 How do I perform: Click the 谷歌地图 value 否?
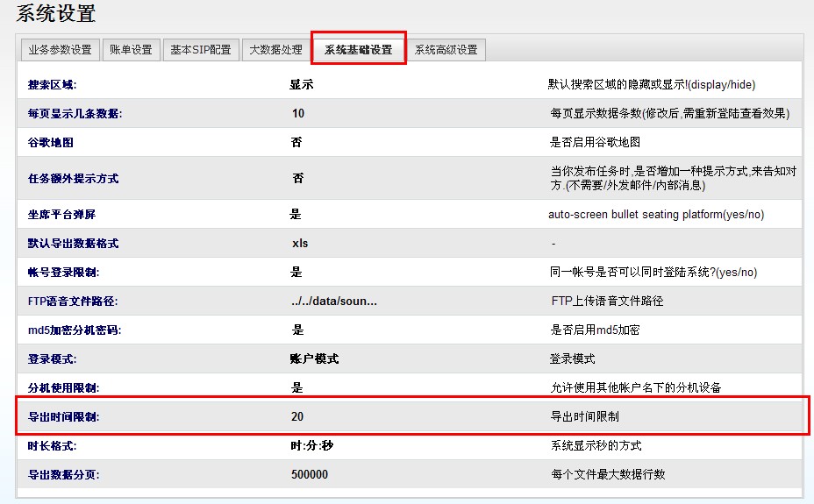[x=296, y=142]
